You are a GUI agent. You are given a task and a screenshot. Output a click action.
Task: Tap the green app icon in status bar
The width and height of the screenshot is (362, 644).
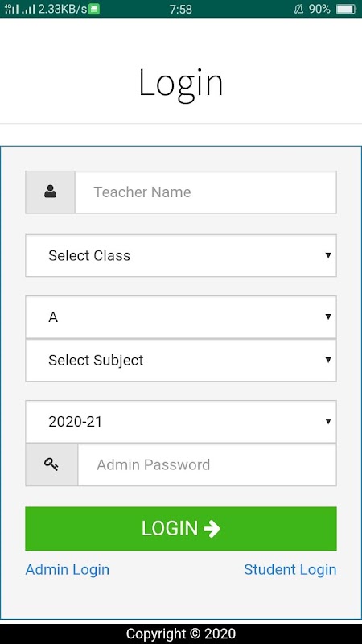[x=94, y=9]
